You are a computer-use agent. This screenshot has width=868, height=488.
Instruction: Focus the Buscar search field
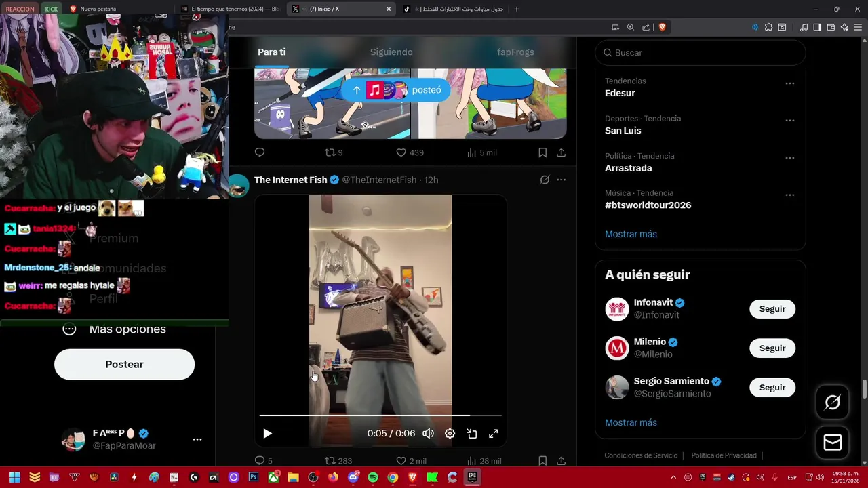[x=701, y=52]
